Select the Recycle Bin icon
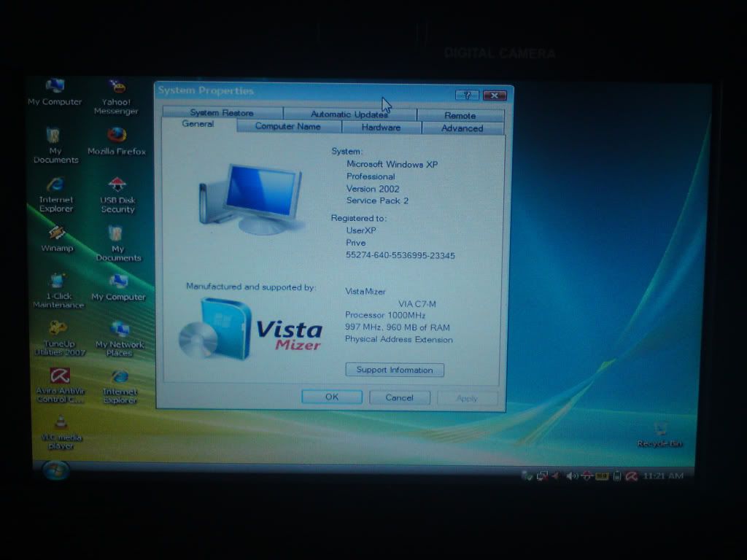 tap(659, 429)
